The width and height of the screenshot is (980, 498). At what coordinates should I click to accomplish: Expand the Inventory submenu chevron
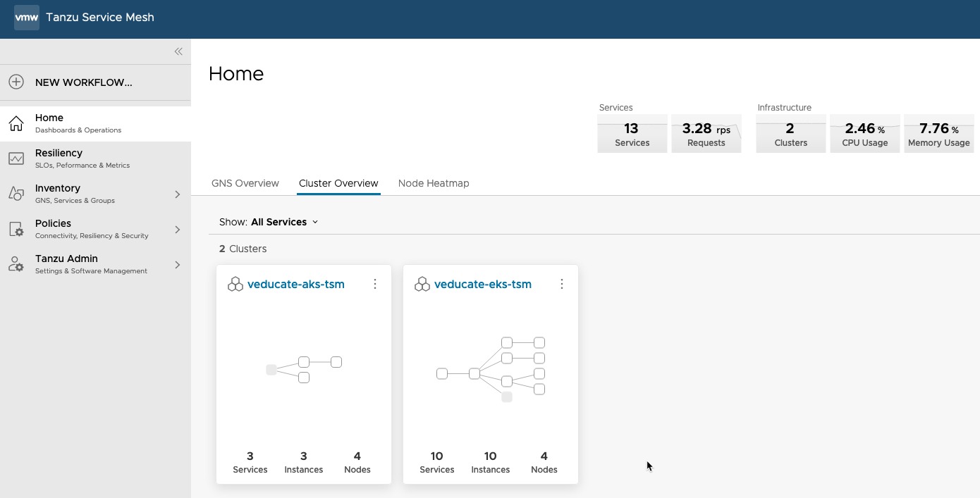tap(178, 194)
